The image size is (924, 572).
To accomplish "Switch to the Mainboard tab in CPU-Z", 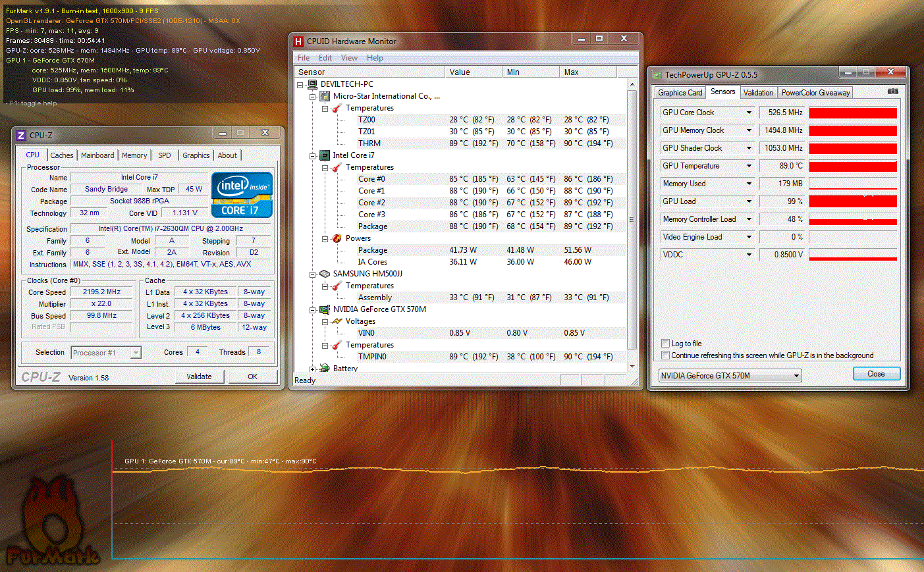I will coord(97,155).
